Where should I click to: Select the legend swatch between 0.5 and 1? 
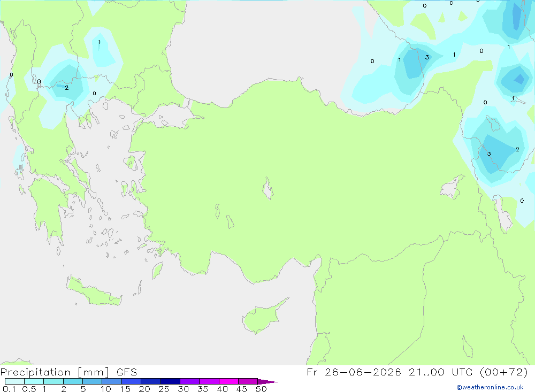34,381
